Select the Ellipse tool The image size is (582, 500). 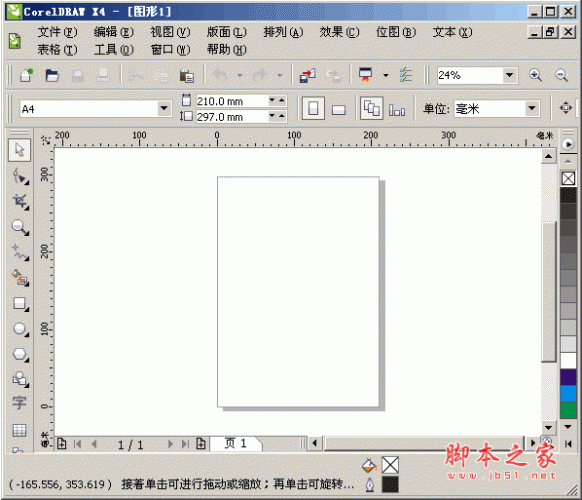pos(20,329)
